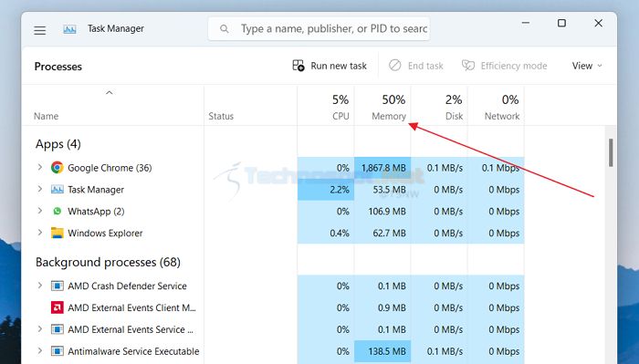Click the sort direction chevron above Name

pos(110,93)
